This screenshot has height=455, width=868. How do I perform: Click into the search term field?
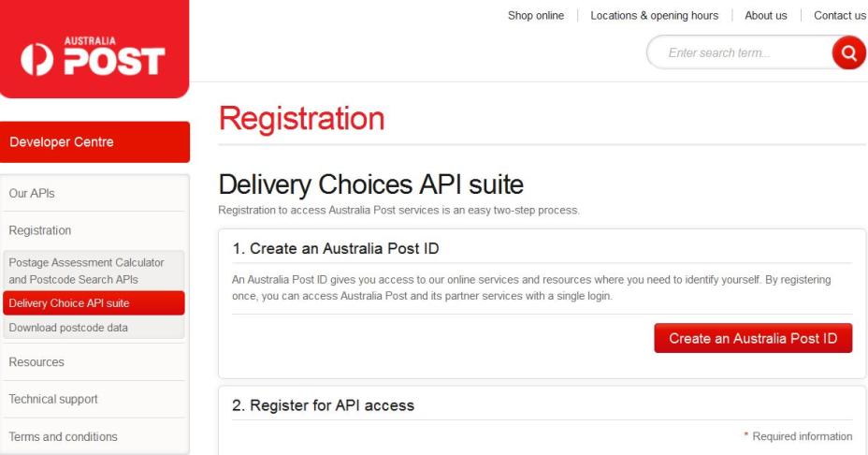740,52
